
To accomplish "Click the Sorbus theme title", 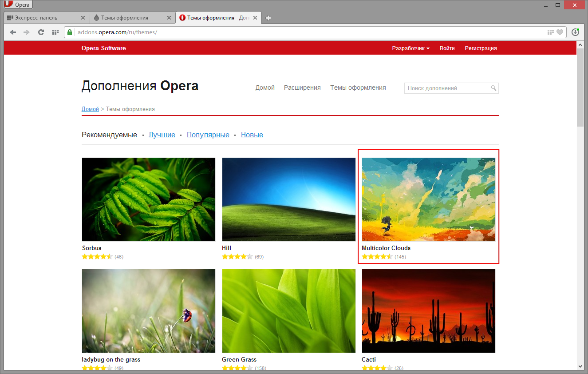I will pyautogui.click(x=92, y=248).
